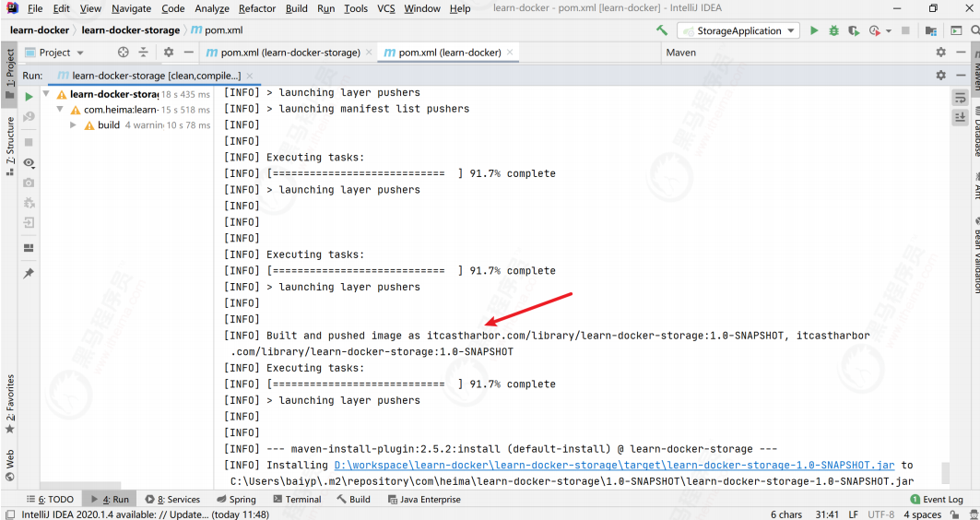Click the Restore Layout icon in Run sidebar
Viewport: 980px width, 520px height.
[x=29, y=247]
